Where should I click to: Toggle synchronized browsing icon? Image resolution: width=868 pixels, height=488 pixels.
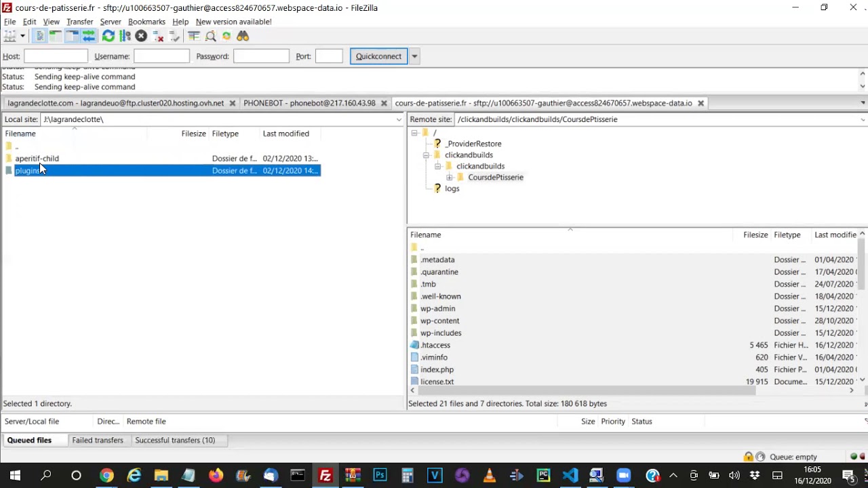tap(226, 36)
